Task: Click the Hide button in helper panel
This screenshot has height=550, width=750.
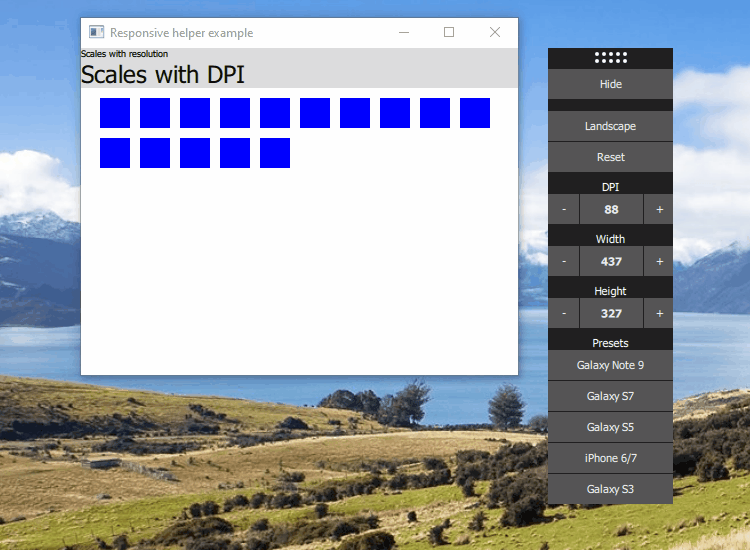Action: click(x=610, y=84)
